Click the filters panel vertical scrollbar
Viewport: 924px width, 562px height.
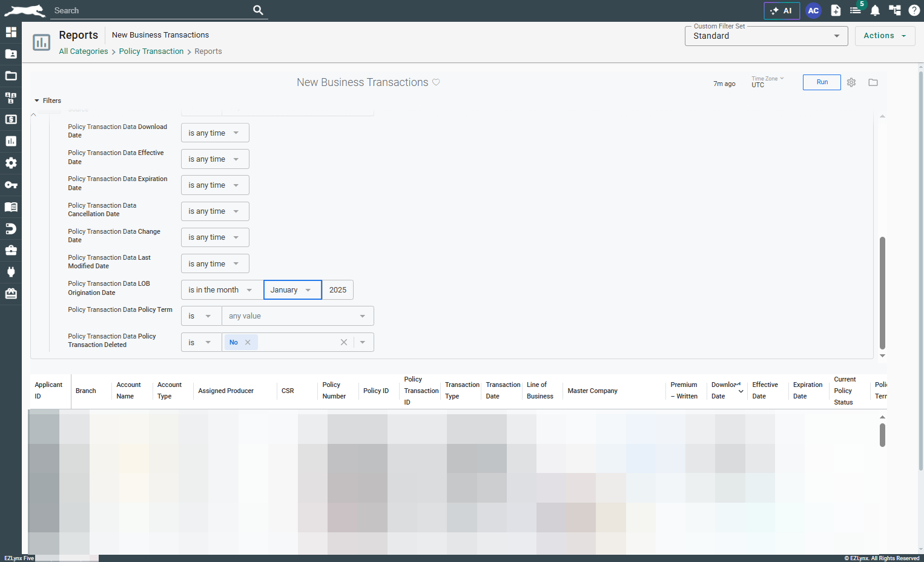(882, 293)
